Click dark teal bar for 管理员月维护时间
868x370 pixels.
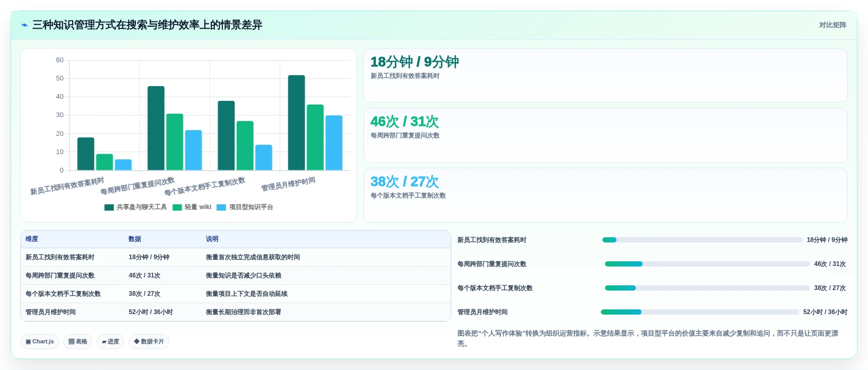(x=296, y=123)
